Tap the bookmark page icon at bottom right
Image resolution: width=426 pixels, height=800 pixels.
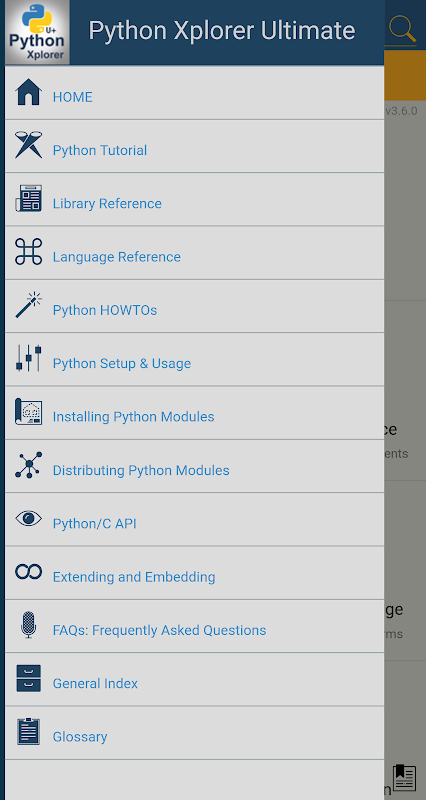(405, 778)
